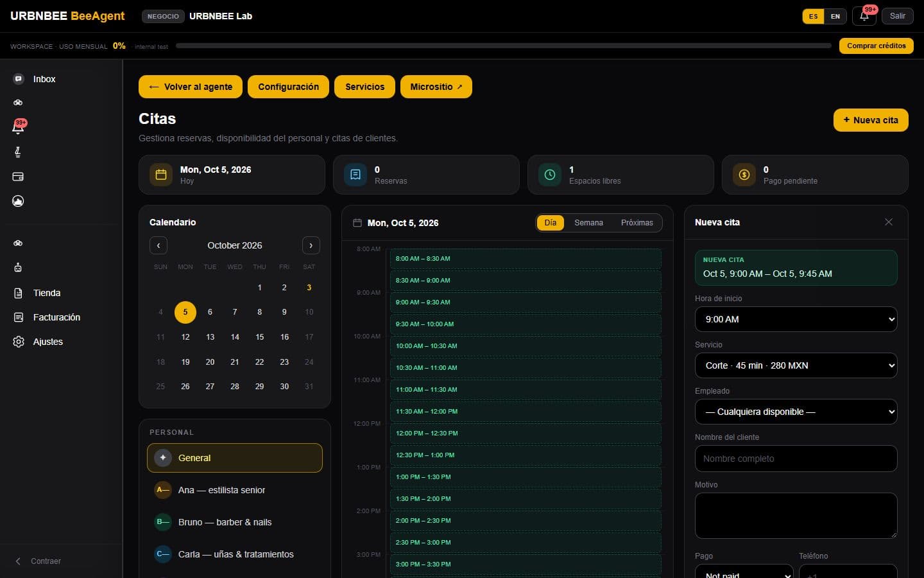The image size is (924, 578).
Task: Open Tienda via its document icon
Action: click(18, 293)
